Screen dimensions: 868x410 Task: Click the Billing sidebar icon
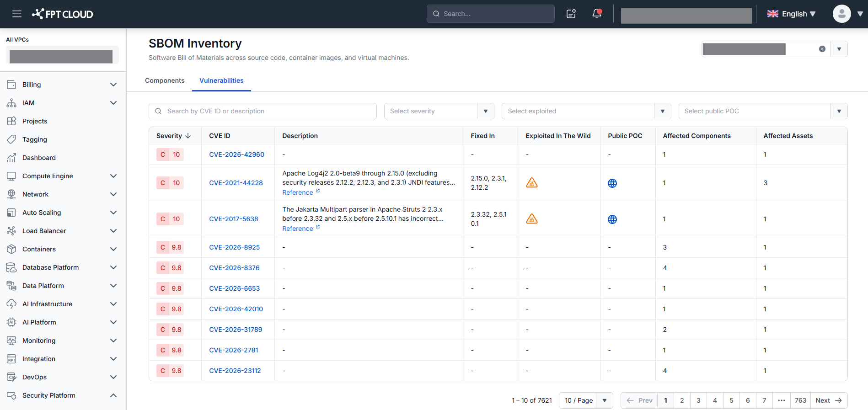11,85
